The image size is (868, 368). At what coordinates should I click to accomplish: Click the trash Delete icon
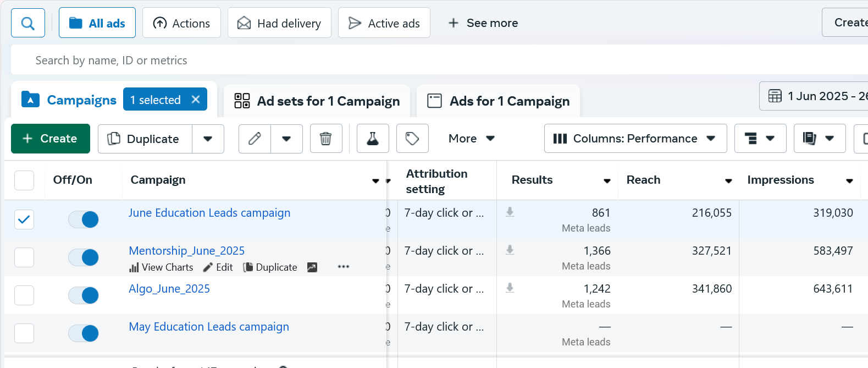click(326, 139)
